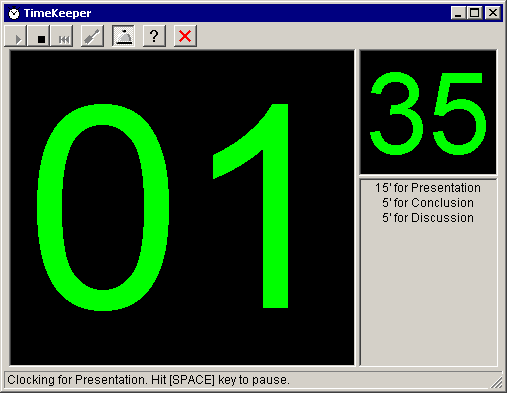Click the empty area below the schedule list
Image resolution: width=507 pixels, height=393 pixels.
[x=428, y=295]
